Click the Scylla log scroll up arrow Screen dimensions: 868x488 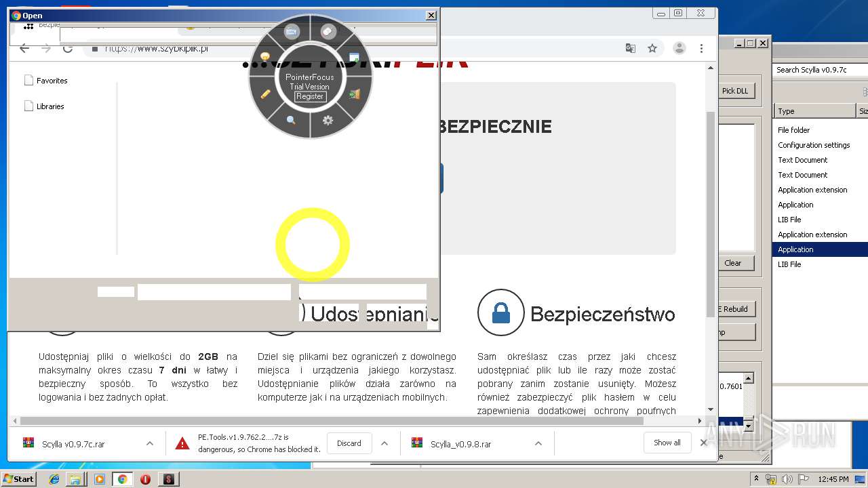point(749,379)
